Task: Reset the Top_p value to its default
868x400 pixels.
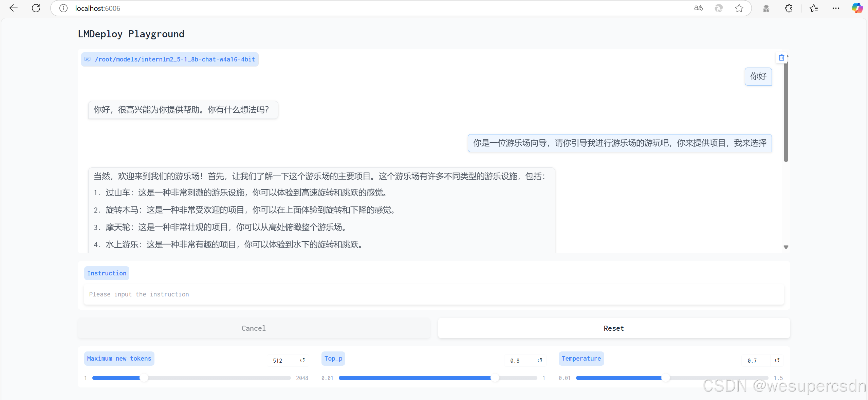Action: [539, 360]
